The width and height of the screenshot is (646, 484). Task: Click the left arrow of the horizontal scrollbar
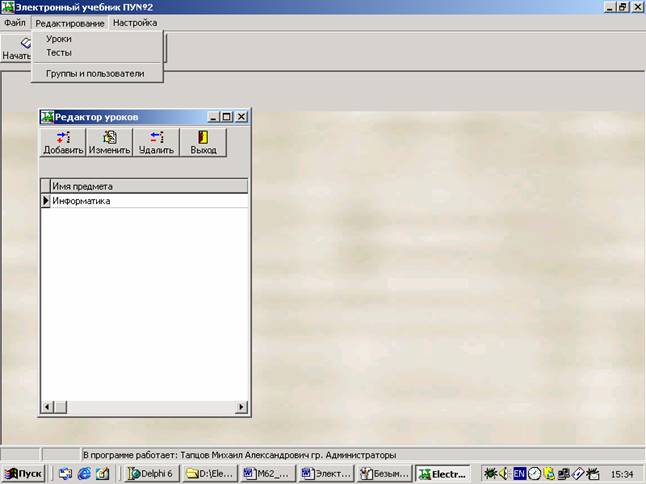(45, 407)
